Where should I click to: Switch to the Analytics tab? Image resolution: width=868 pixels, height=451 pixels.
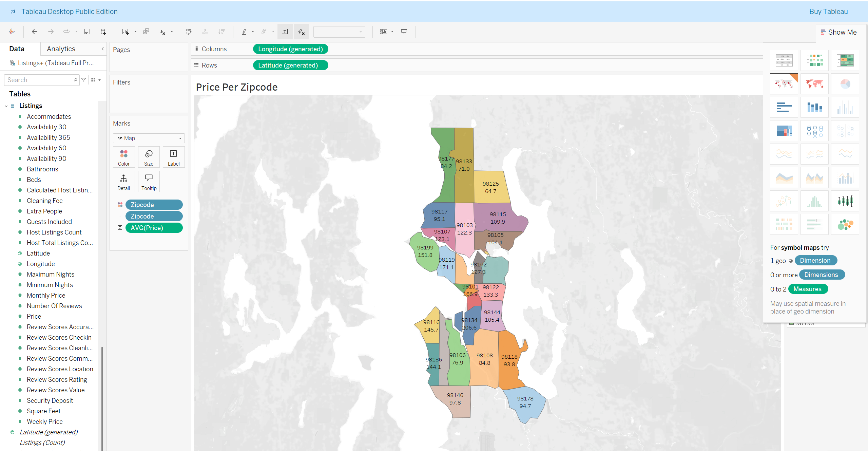pyautogui.click(x=61, y=49)
